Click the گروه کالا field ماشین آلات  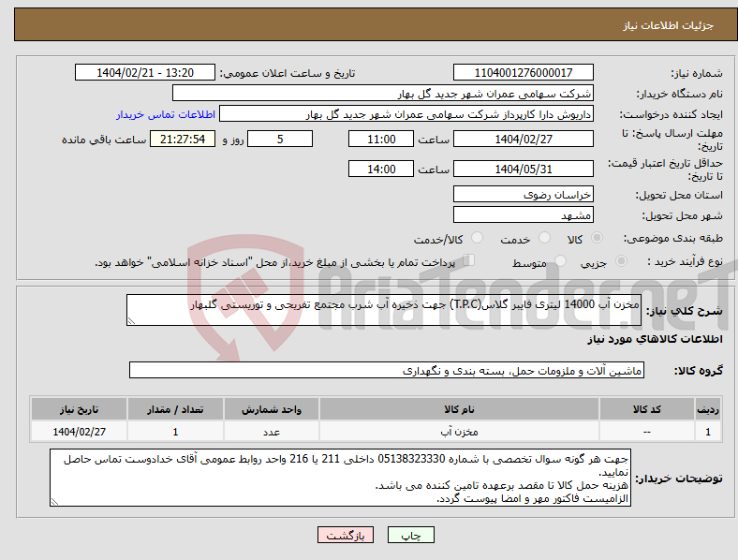tap(387, 370)
